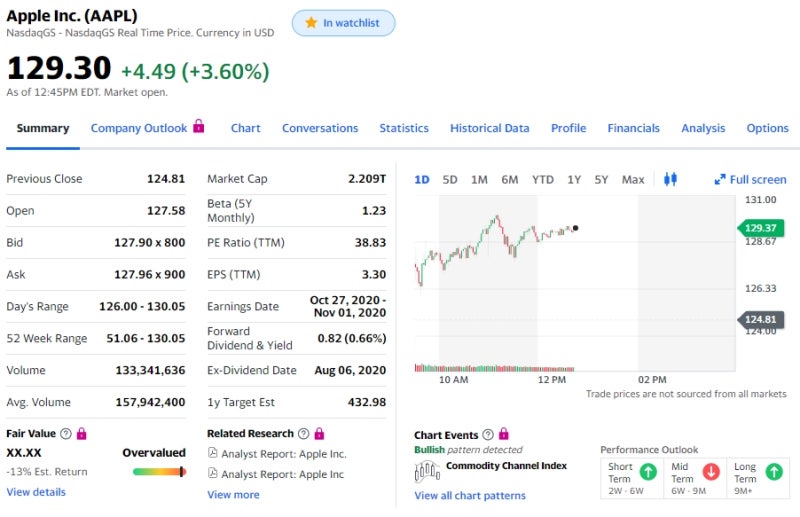The image size is (800, 517).
Task: Click the volume bars under the chart
Action: (x=494, y=368)
